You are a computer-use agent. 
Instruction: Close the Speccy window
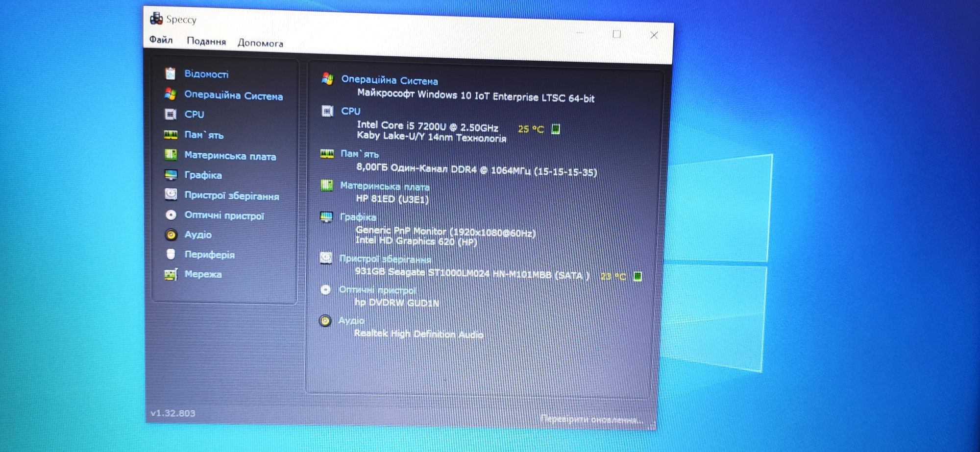tap(654, 35)
